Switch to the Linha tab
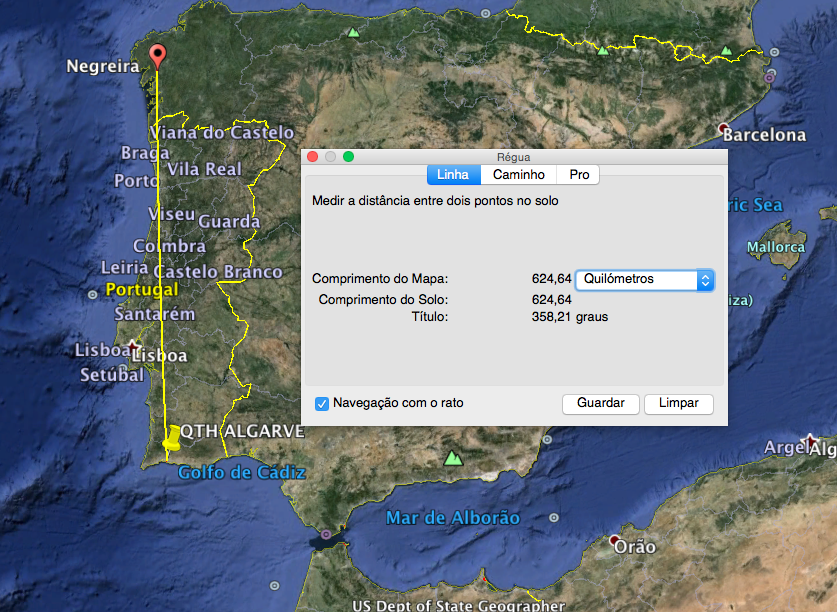The image size is (837, 612). click(453, 175)
